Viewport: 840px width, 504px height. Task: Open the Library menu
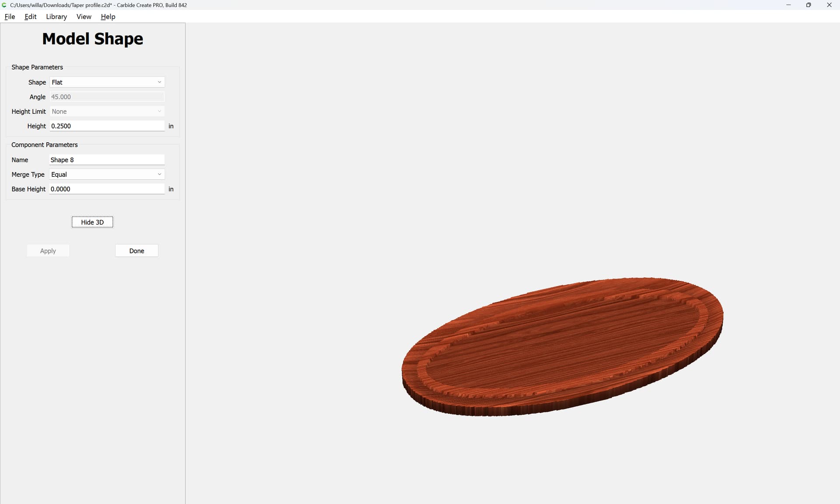56,17
